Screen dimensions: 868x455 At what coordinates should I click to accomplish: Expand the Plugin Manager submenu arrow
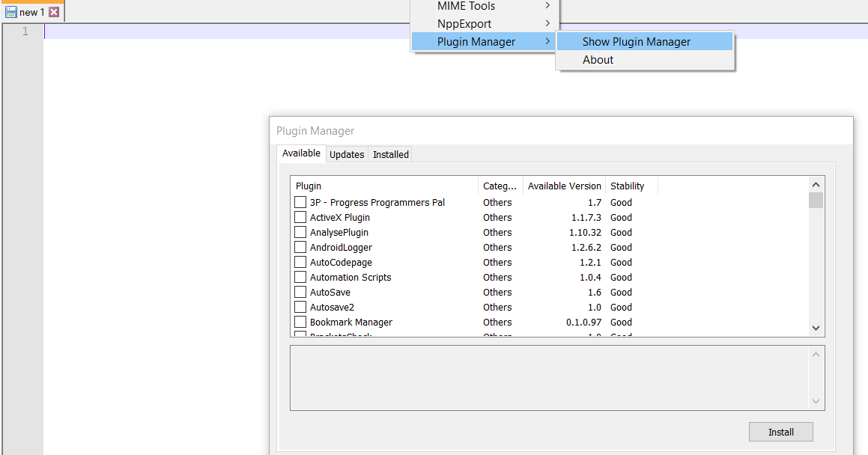(x=547, y=41)
